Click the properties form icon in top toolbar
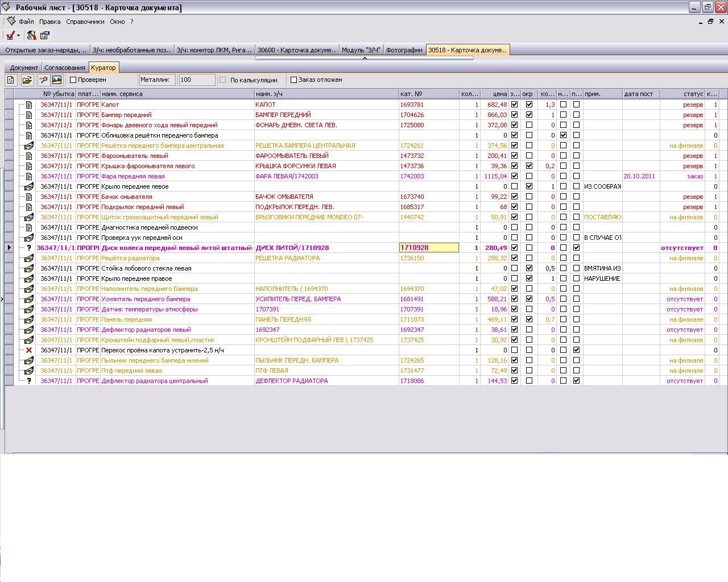Image resolution: width=728 pixels, height=582 pixels. (x=45, y=36)
